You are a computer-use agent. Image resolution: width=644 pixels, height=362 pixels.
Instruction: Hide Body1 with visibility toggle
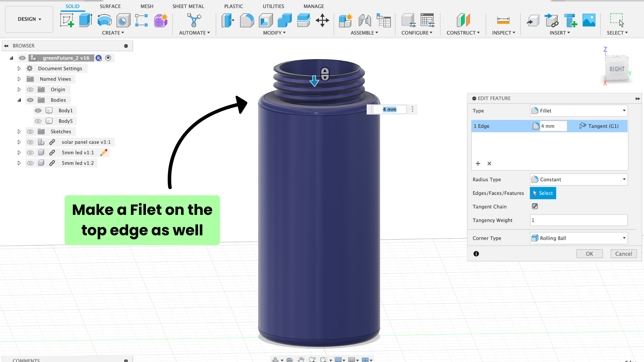tap(38, 111)
